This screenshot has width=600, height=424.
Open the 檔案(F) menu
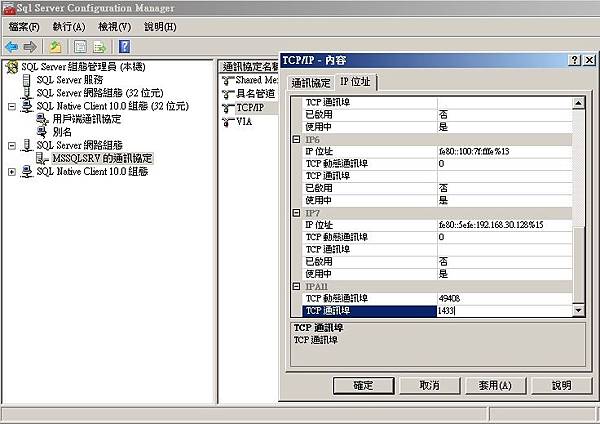[24, 27]
